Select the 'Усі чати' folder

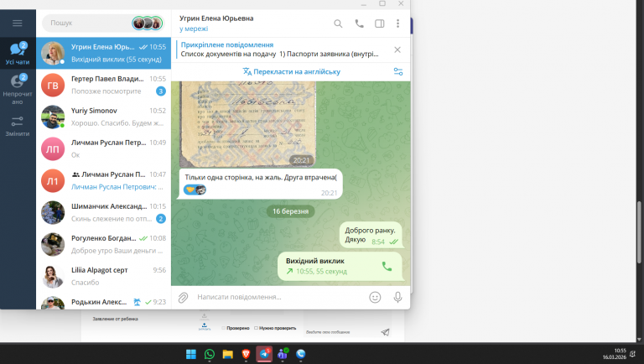18,54
